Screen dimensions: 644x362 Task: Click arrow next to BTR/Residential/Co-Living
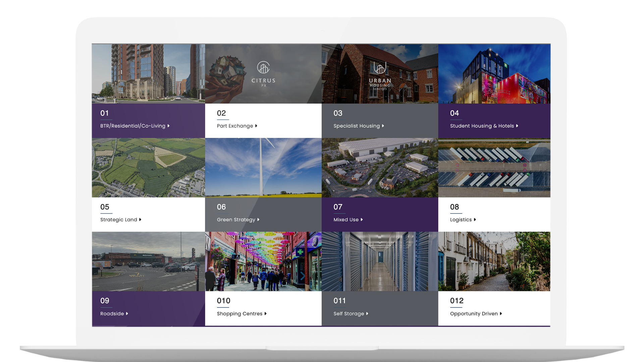pyautogui.click(x=168, y=126)
